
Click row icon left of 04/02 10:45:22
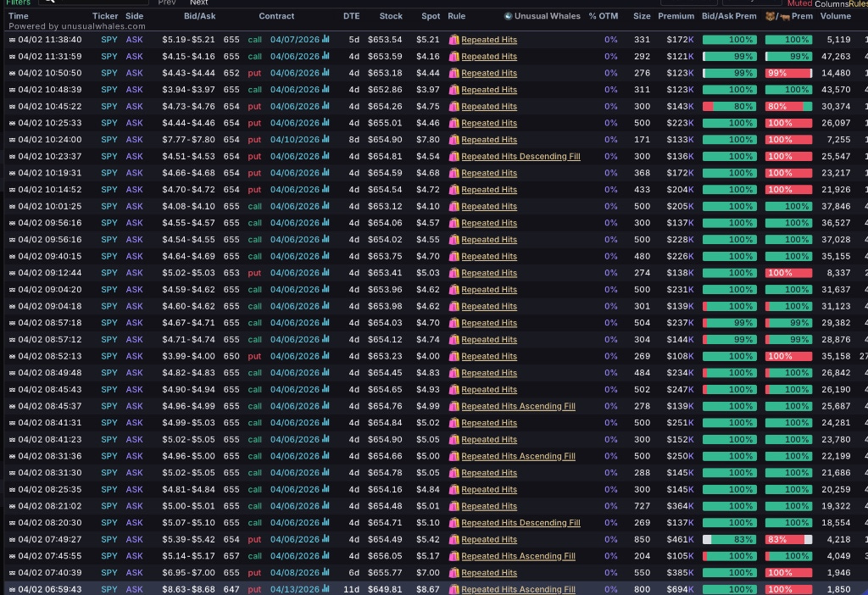(12, 106)
